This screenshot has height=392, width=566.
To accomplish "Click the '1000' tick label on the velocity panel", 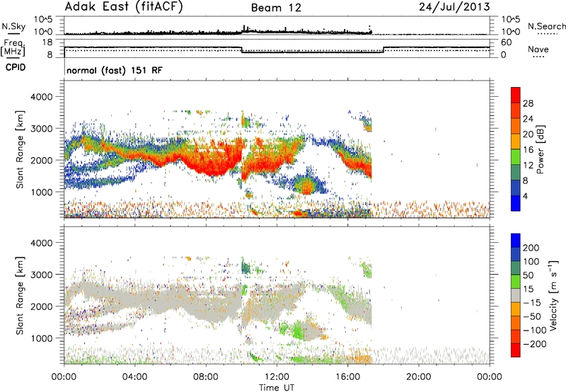I will pos(41,338).
